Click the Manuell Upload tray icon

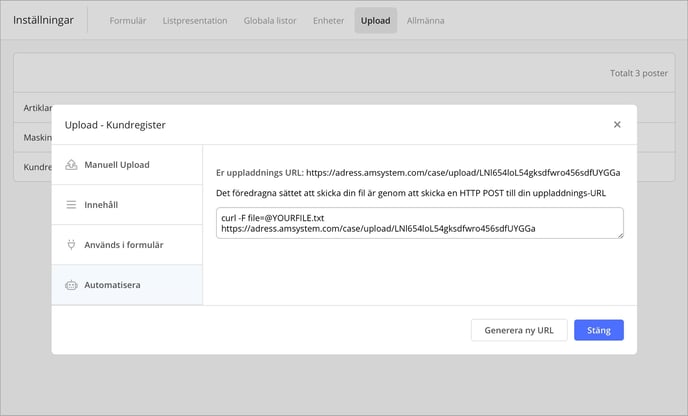[x=71, y=165]
